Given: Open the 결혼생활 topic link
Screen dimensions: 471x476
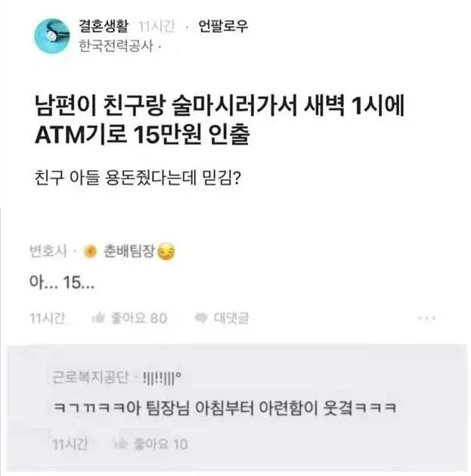Looking at the screenshot, I should coord(104,26).
